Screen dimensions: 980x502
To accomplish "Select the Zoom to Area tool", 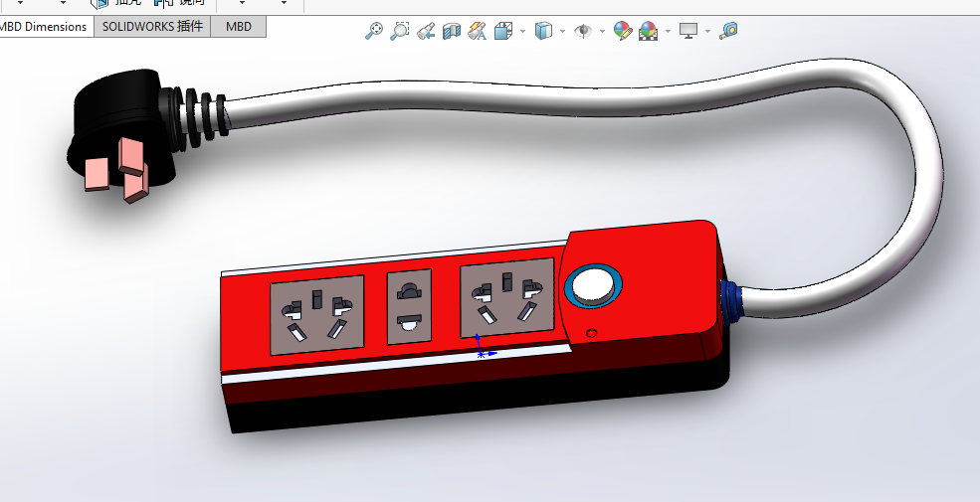I will pos(399,31).
